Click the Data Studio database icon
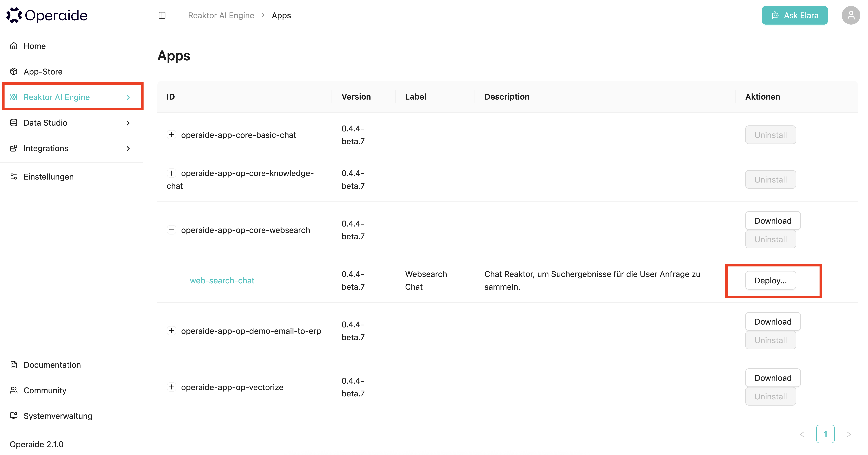The width and height of the screenshot is (868, 455). [x=14, y=122]
